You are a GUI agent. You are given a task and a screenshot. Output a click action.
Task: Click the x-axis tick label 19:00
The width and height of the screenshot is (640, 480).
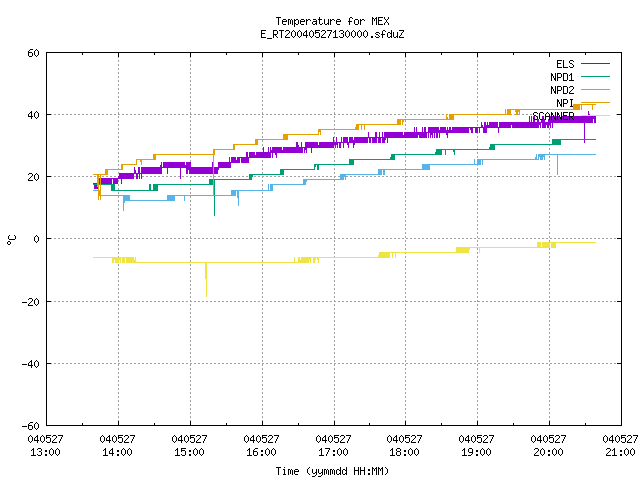tap(476, 452)
